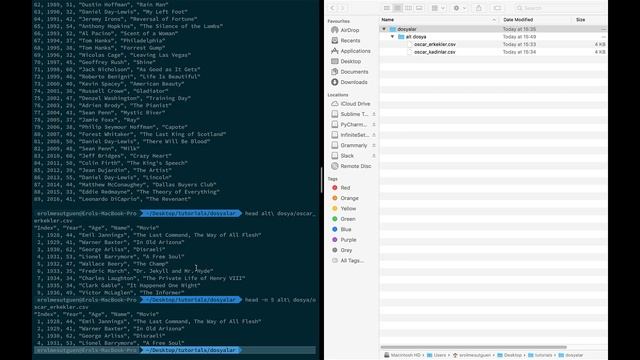The image size is (640, 360).
Task: Go back in Finder history
Action: [x=332, y=8]
